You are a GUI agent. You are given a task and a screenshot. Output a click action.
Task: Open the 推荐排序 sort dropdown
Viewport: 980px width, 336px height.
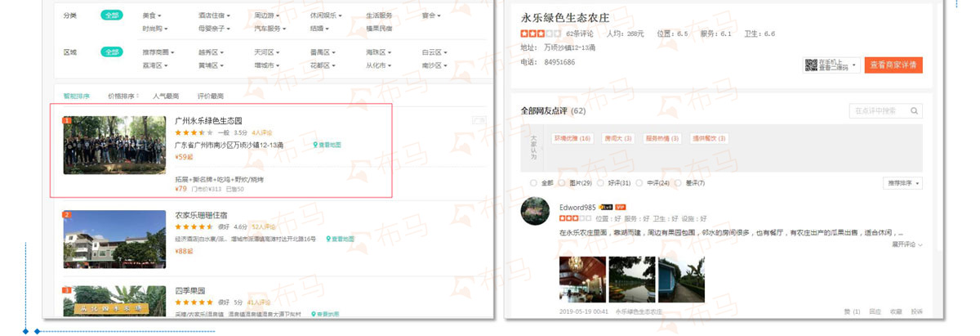(x=902, y=183)
